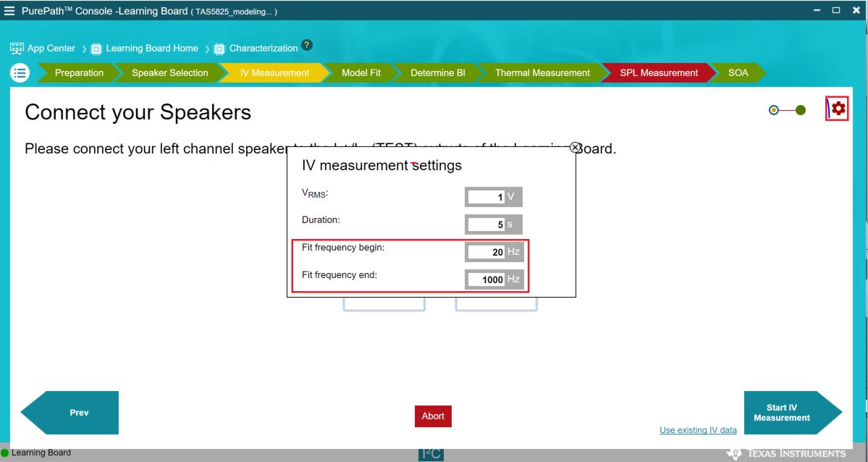Click the VRMS value field
Viewport: 868px width, 462px height.
[x=486, y=197]
